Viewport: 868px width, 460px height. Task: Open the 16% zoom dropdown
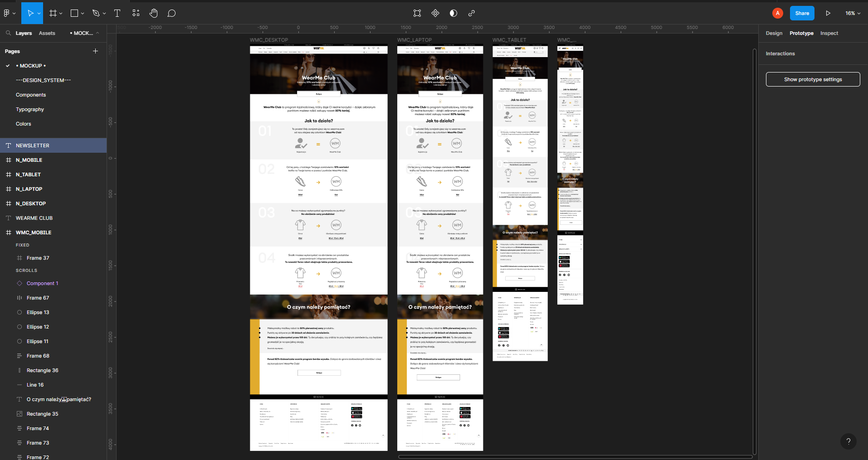click(x=853, y=13)
